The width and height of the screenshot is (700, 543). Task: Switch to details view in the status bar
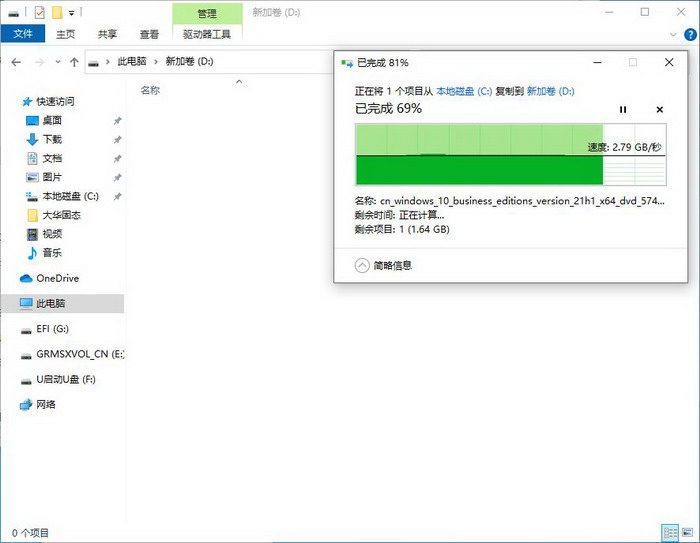[x=669, y=533]
